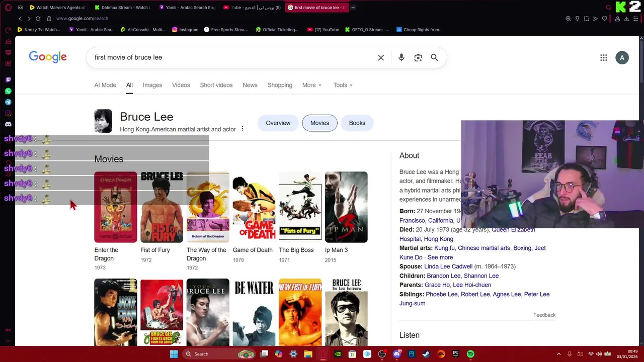Open browser downloads icon in the toolbar
The width and height of the screenshot is (644, 362).
tap(626, 19)
